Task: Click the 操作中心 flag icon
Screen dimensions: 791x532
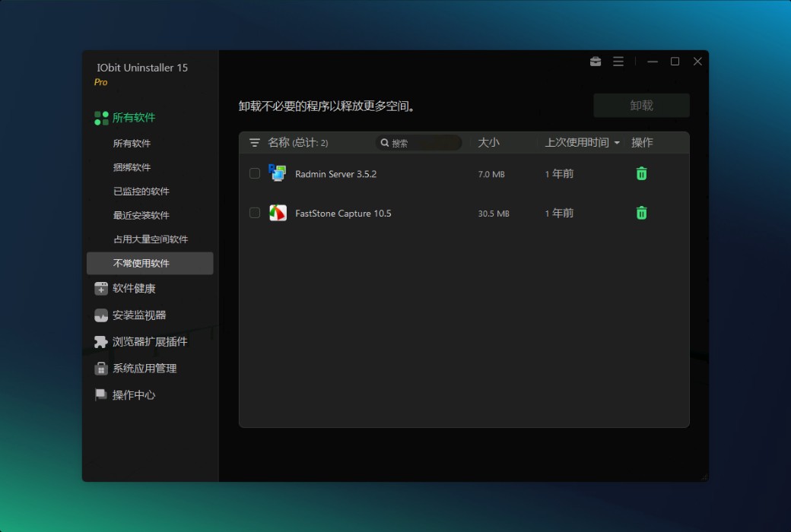Action: click(101, 395)
